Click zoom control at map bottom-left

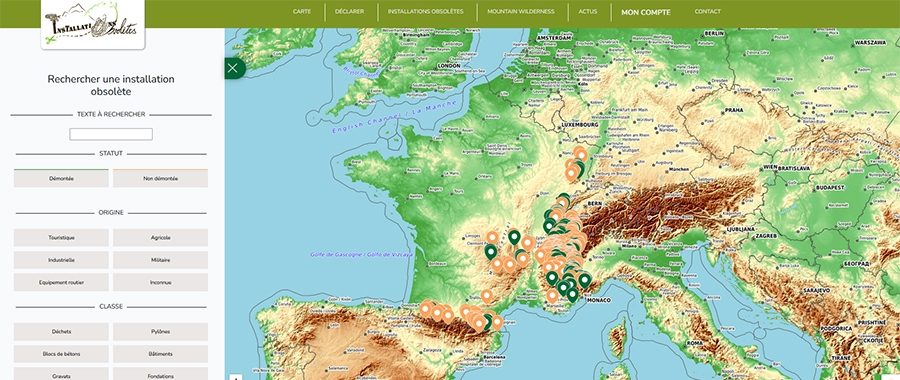[236, 377]
